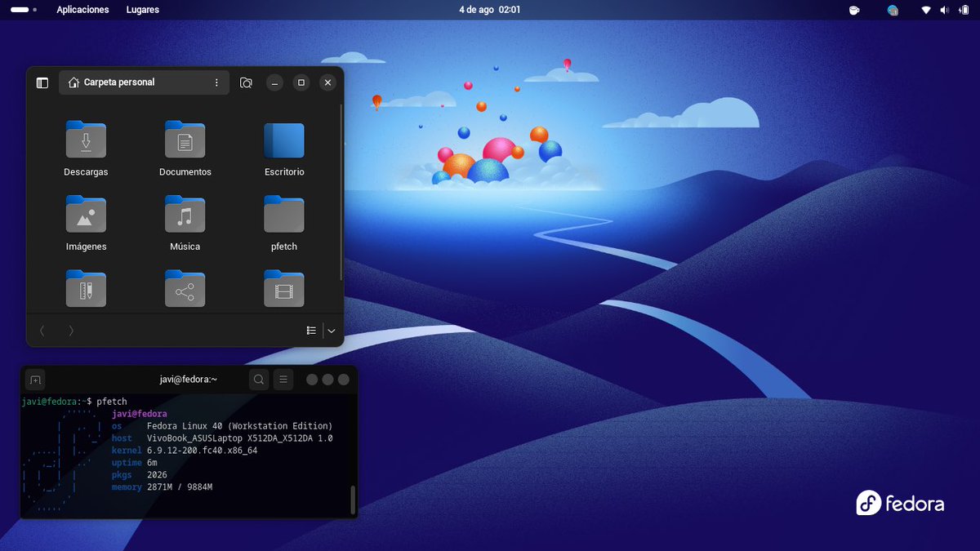Click the forward navigation arrow
Image resolution: width=980 pixels, height=551 pixels.
pyautogui.click(x=71, y=330)
